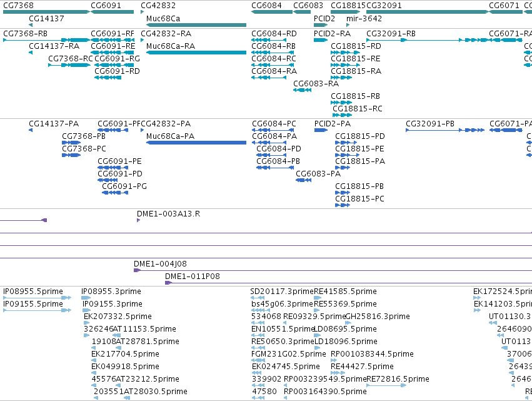
Task: Click the CG6091 gene span bar
Action: click(113, 12)
